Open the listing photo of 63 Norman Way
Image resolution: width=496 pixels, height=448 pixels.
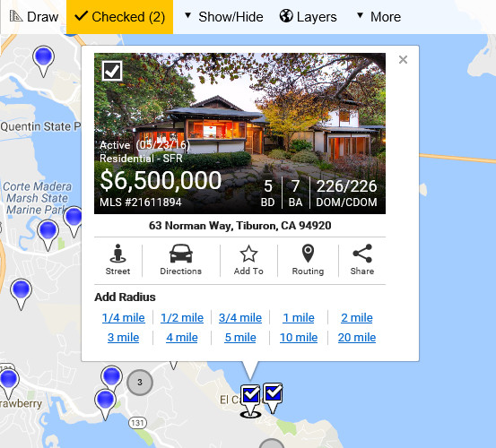[x=239, y=134]
